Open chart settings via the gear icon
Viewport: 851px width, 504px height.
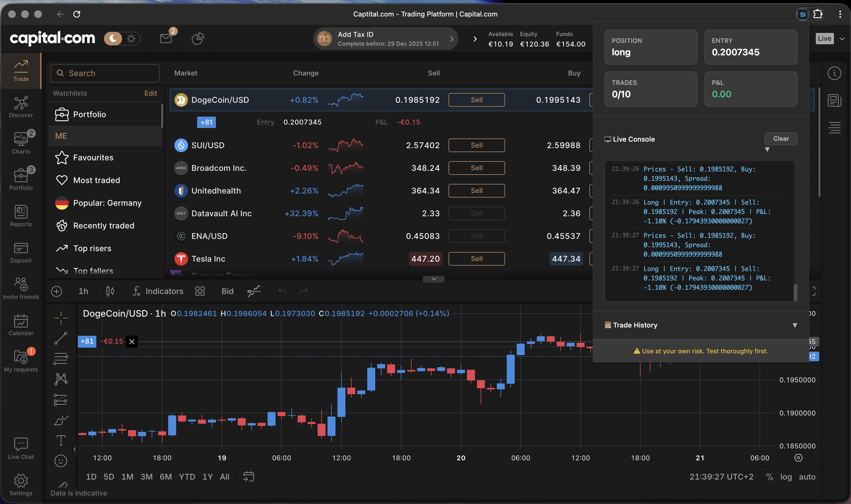(798, 457)
